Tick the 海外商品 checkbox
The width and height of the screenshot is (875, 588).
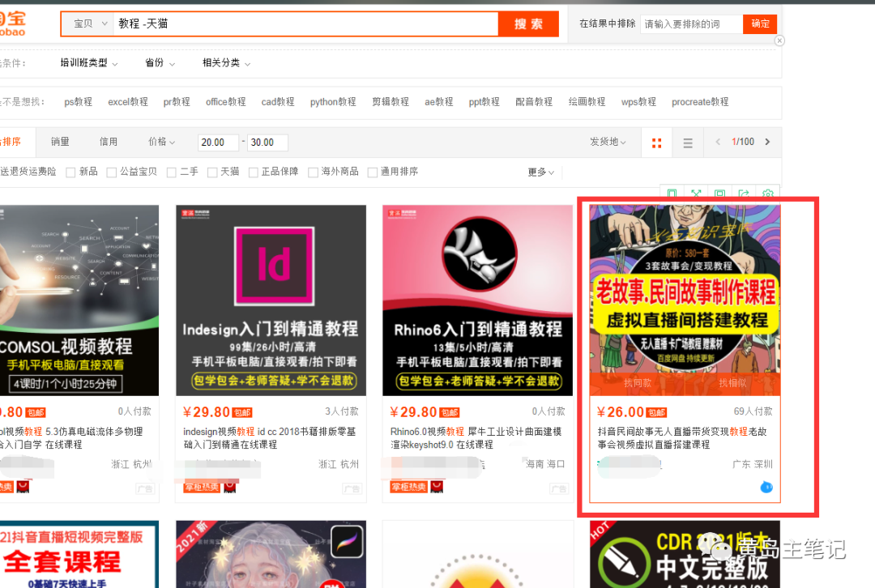click(313, 173)
